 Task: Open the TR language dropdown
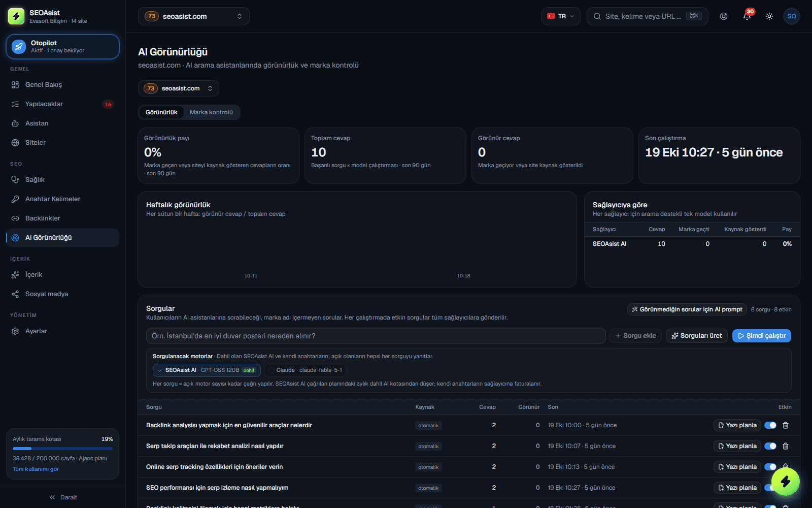click(561, 16)
